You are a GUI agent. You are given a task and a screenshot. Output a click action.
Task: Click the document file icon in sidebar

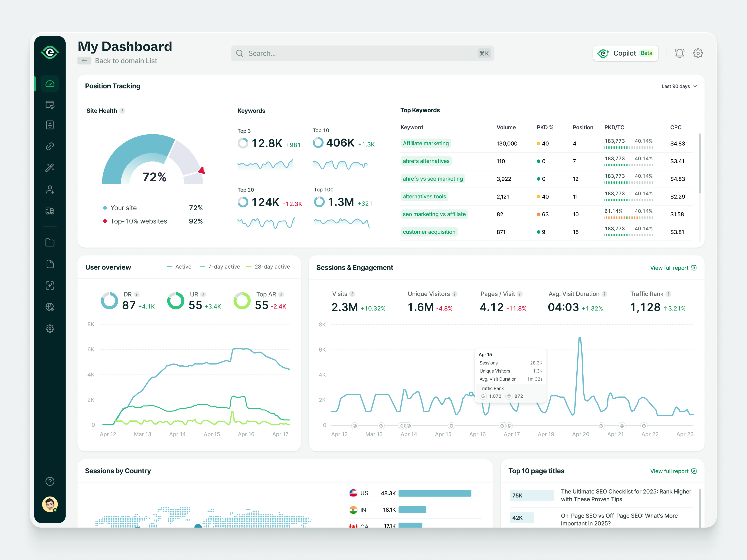(x=50, y=264)
